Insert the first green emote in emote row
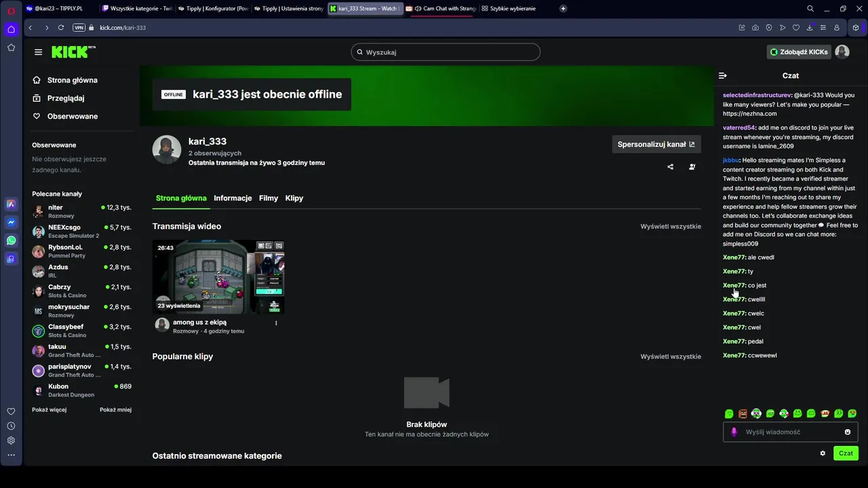The width and height of the screenshot is (868, 488). coord(729,413)
